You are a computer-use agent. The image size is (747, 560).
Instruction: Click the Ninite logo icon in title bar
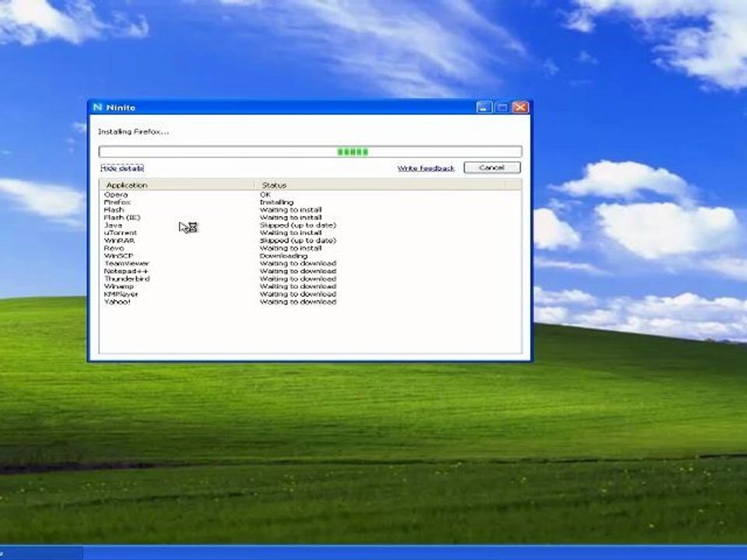[x=98, y=107]
